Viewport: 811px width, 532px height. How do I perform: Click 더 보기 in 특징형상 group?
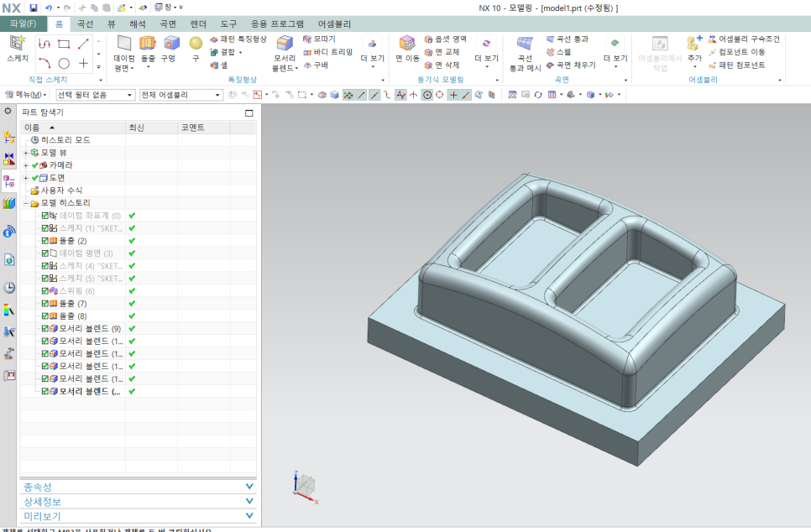click(373, 53)
